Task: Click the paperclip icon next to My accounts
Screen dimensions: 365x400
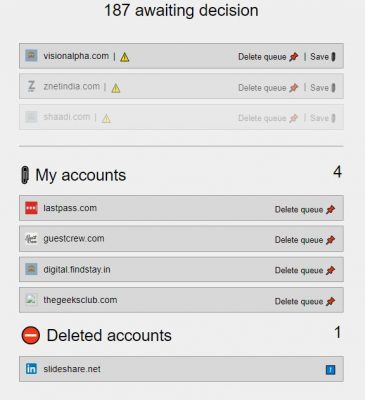Action: (25, 175)
